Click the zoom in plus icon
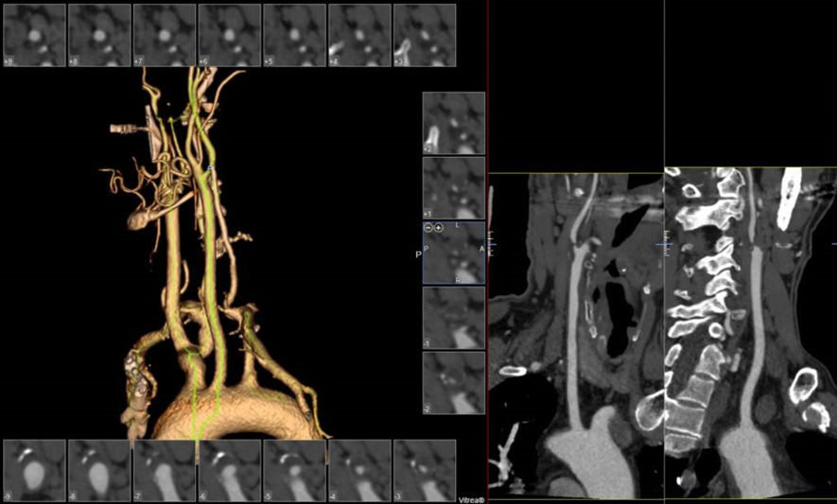837x504 pixels. coord(439,229)
